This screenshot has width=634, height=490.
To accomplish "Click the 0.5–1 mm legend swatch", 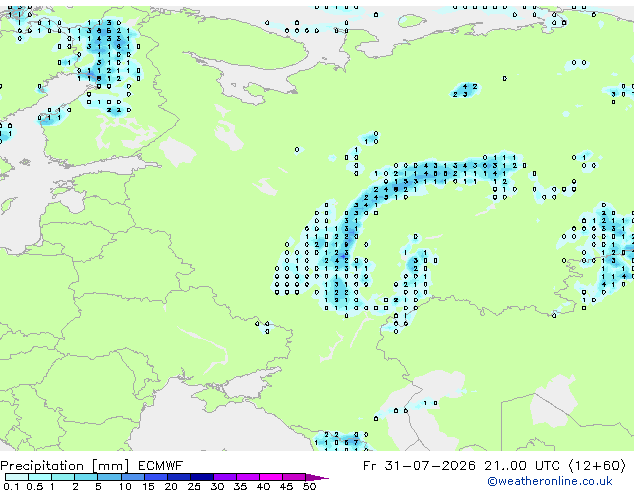I will 40,477.
